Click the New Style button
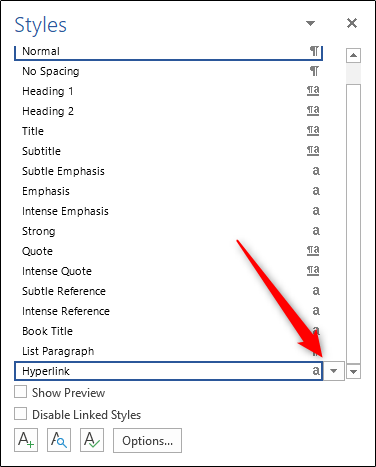Screen dimensions: 376x467 26,440
